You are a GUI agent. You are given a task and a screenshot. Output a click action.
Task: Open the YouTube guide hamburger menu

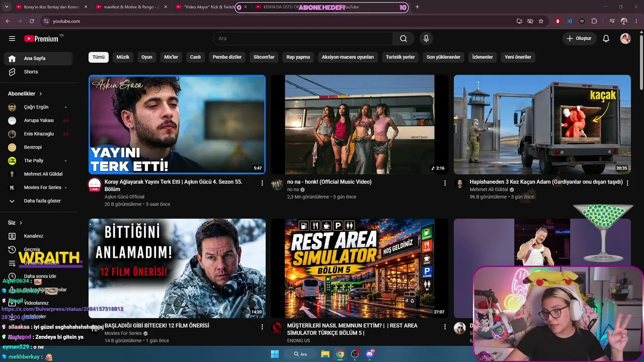coord(12,39)
